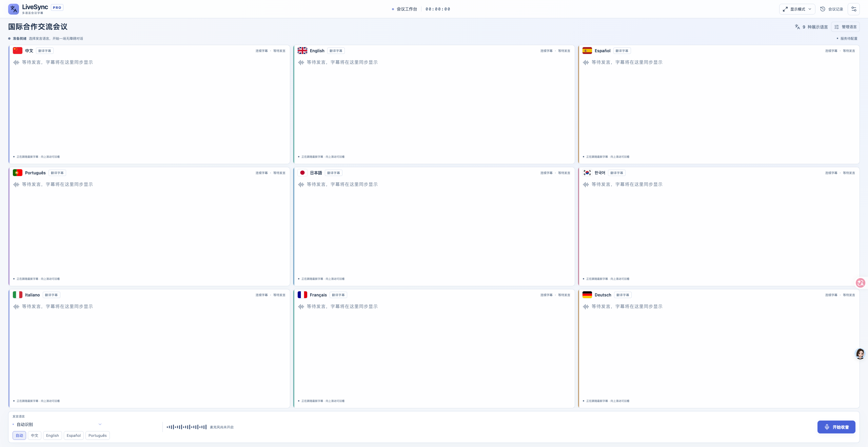Click the Spain flag on Español panel

pos(587,51)
